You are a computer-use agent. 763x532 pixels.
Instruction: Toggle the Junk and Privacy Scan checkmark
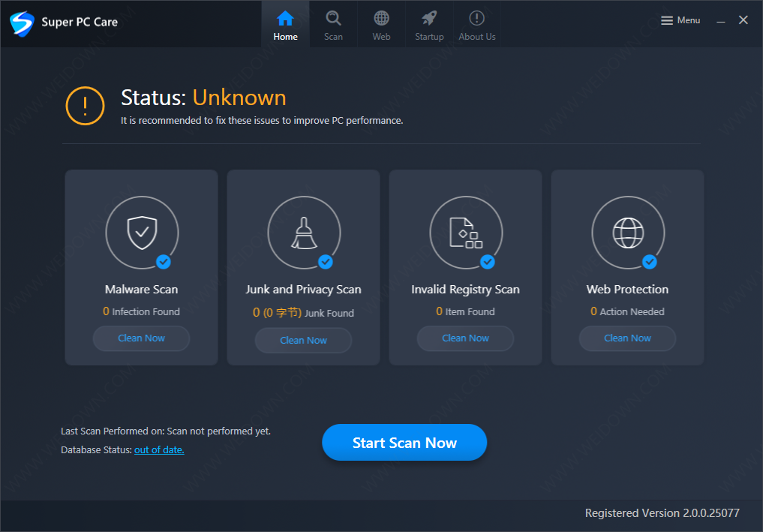click(x=326, y=262)
